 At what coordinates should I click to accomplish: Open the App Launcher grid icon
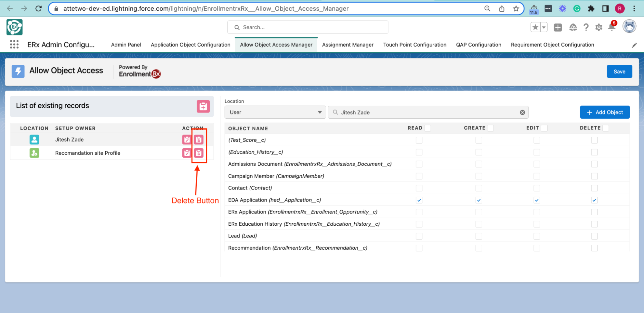coord(14,44)
